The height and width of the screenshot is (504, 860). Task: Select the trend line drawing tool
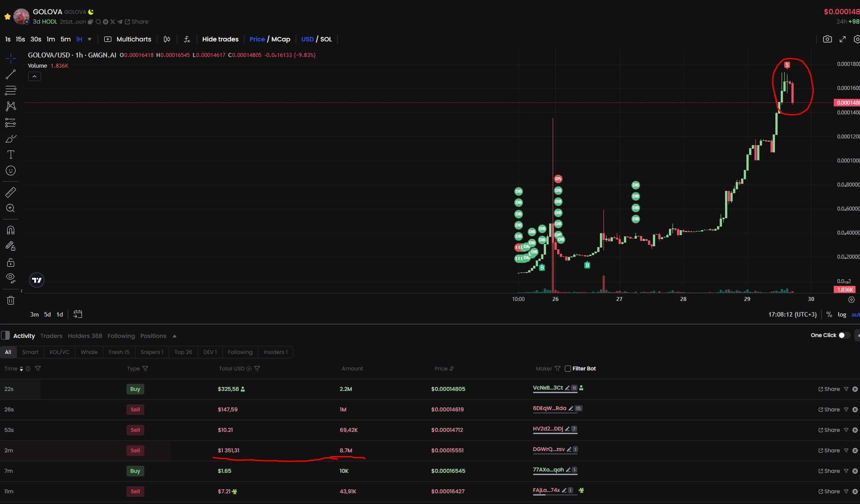(x=11, y=74)
